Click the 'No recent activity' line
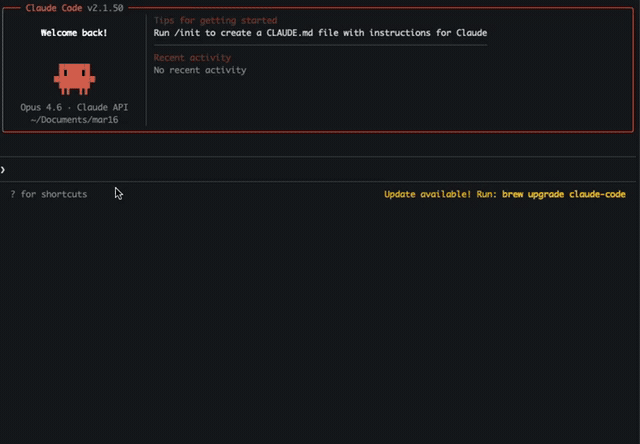Viewport: 640px width, 444px height. click(x=200, y=70)
